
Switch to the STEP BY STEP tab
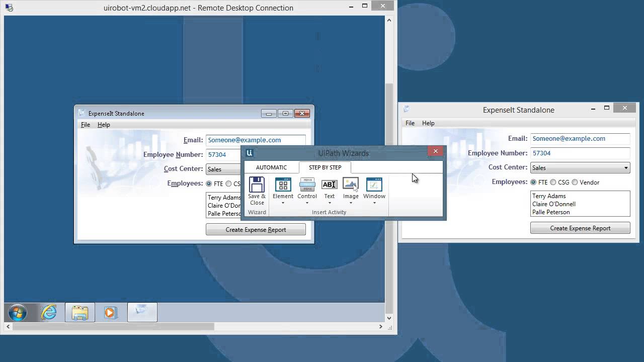pyautogui.click(x=325, y=167)
